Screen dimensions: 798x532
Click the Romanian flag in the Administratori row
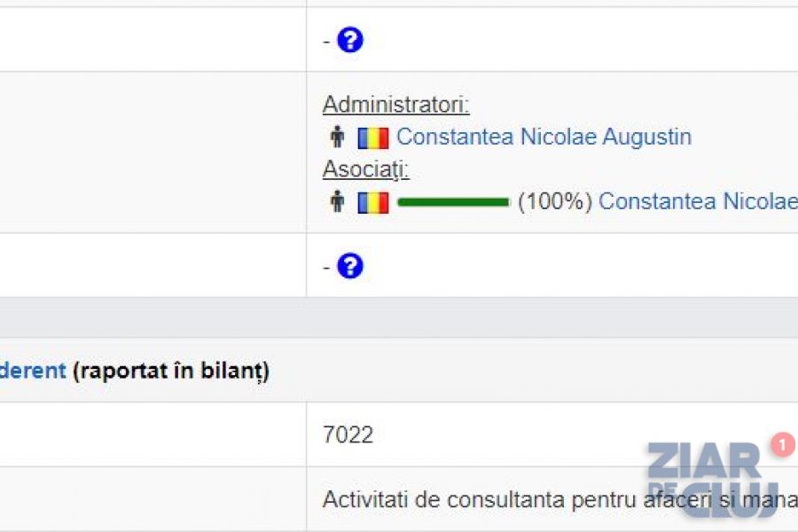point(373,138)
